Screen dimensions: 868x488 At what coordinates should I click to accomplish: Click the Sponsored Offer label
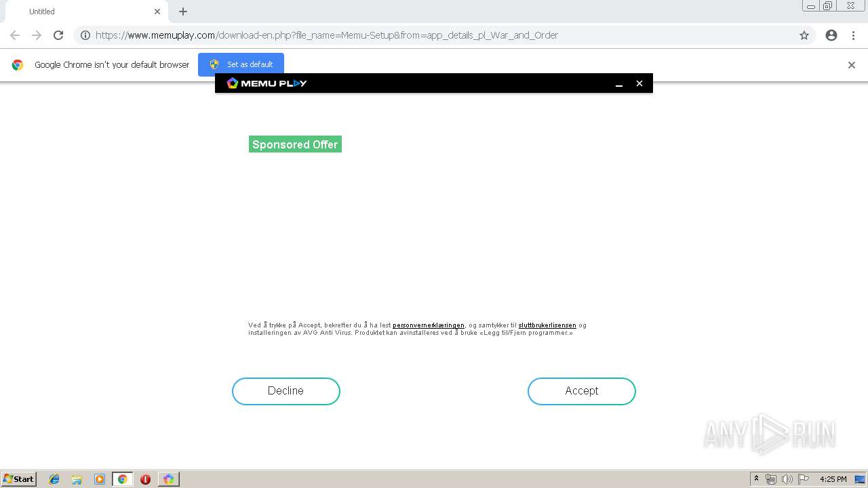295,144
